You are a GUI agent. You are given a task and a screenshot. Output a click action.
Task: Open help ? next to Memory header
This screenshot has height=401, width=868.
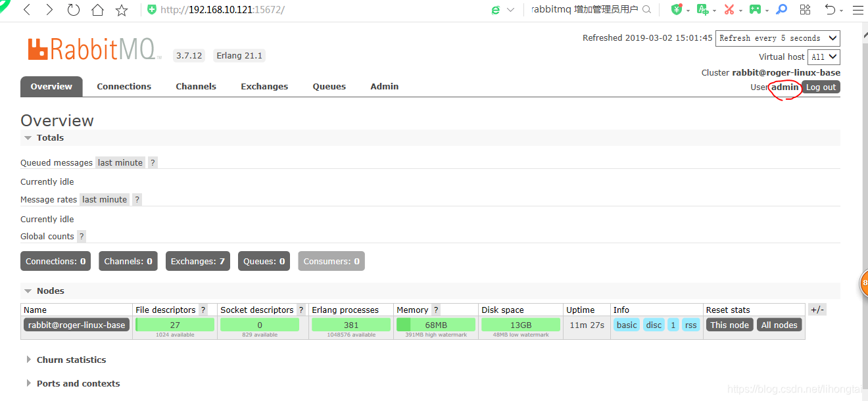tap(436, 310)
